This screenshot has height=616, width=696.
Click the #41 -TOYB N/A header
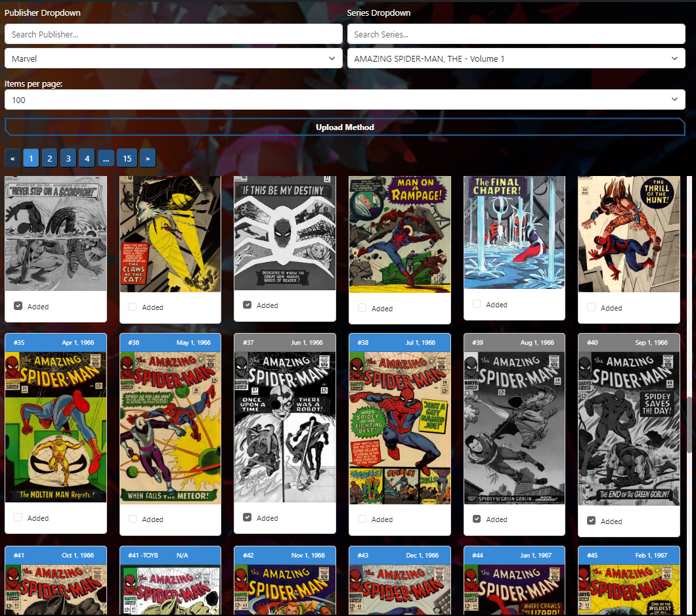(x=171, y=555)
